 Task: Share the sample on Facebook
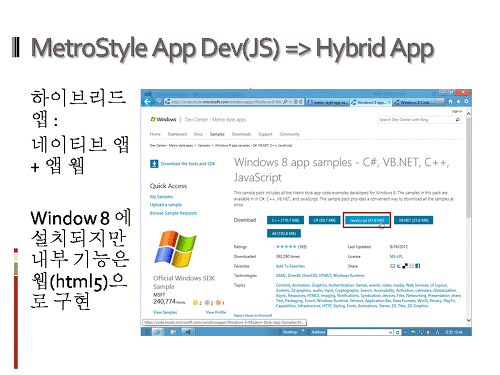(418, 266)
